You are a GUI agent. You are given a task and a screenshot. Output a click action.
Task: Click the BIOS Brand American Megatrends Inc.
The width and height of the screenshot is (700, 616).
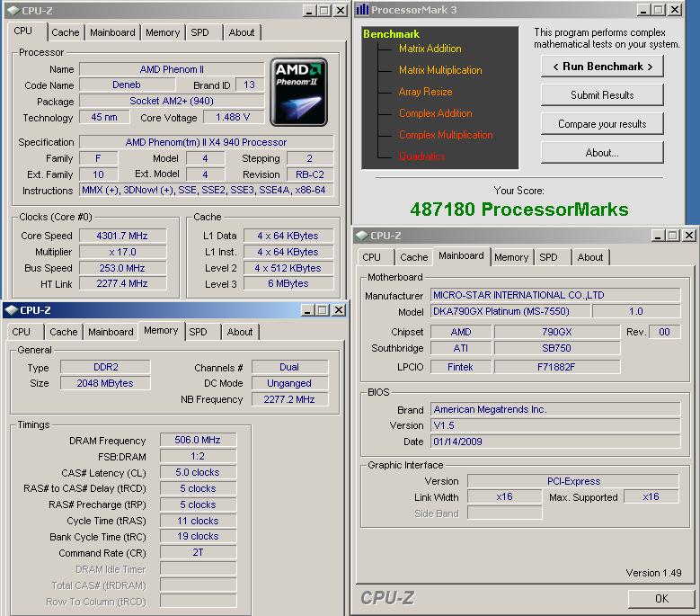click(x=555, y=409)
